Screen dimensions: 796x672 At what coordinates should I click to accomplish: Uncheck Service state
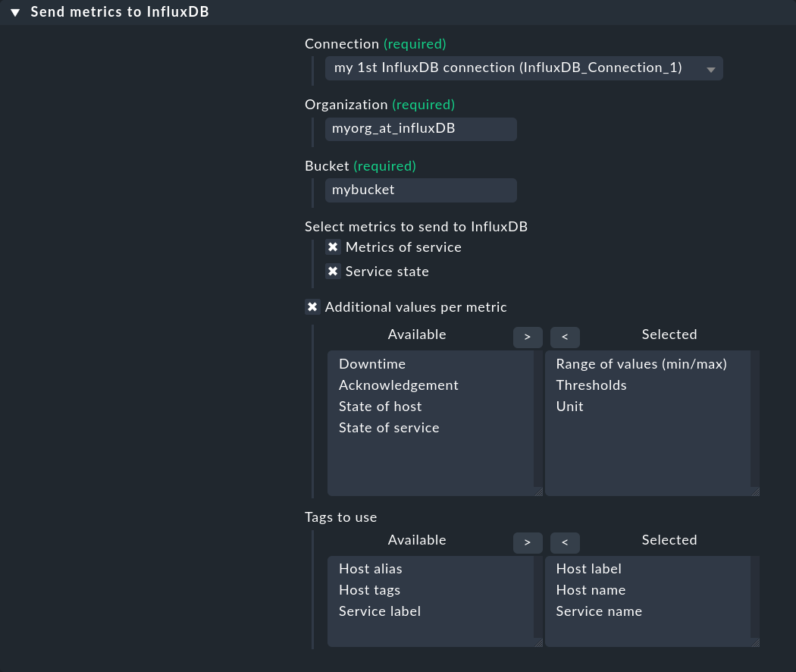pyautogui.click(x=333, y=271)
